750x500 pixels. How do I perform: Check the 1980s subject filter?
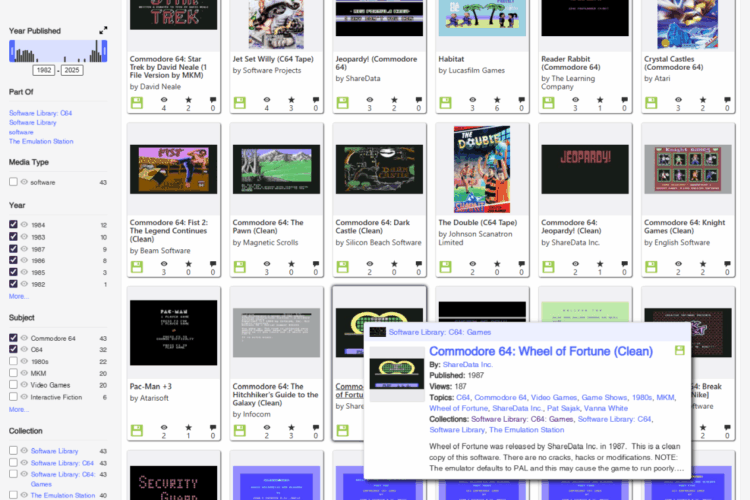[x=13, y=361]
